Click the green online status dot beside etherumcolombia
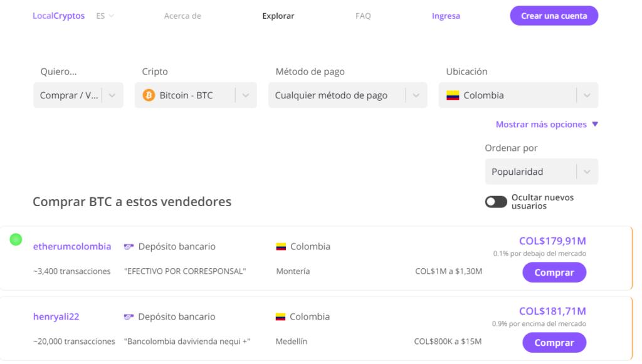 (16, 239)
